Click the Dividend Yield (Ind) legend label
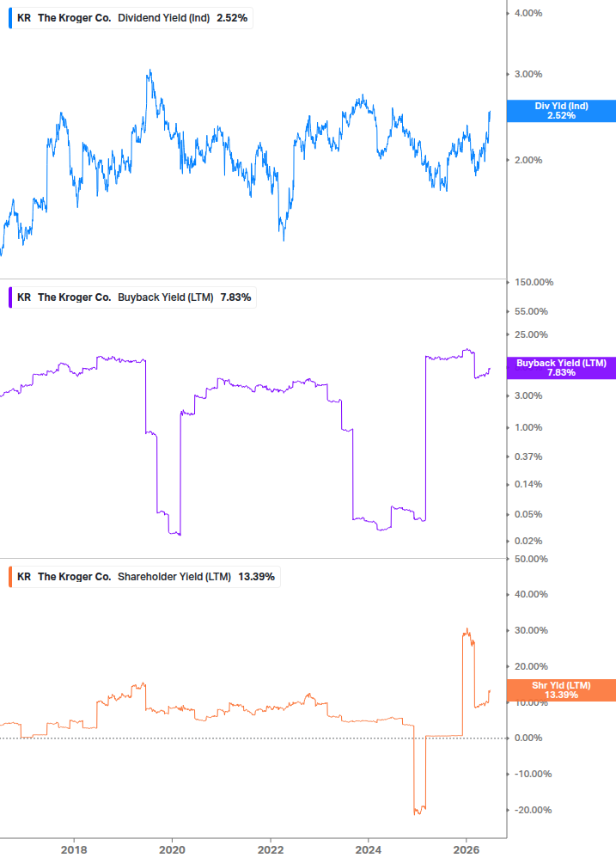616x864 pixels. coord(163,18)
